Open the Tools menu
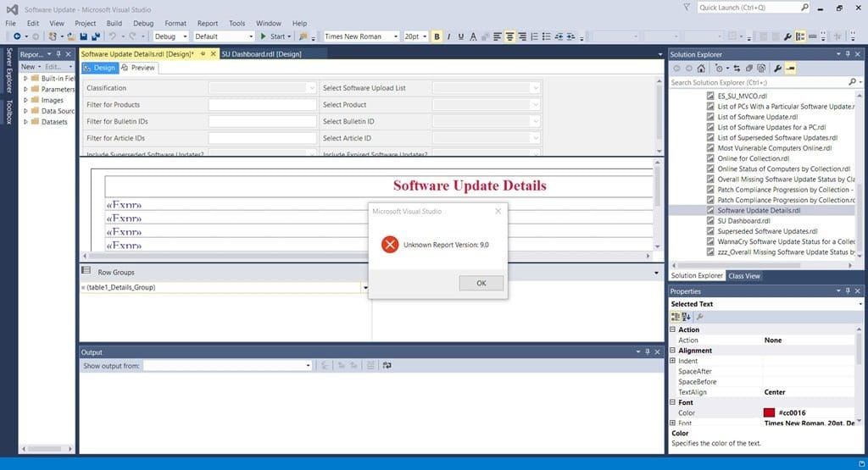The height and width of the screenshot is (470, 868). (237, 23)
